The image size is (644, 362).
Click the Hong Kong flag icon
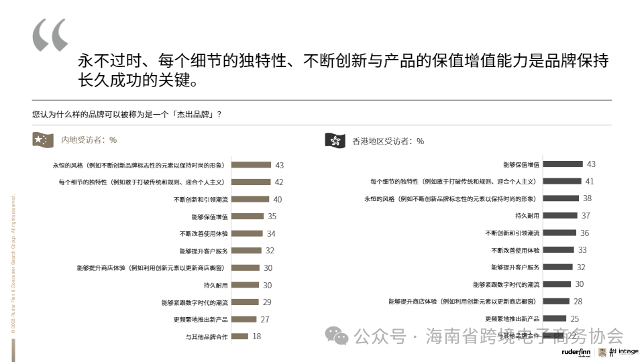335,141
